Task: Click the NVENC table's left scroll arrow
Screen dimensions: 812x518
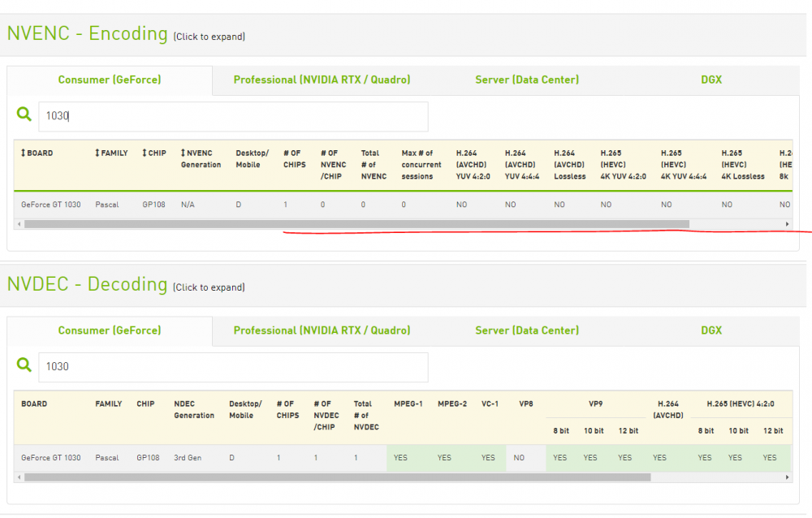Action: click(19, 224)
